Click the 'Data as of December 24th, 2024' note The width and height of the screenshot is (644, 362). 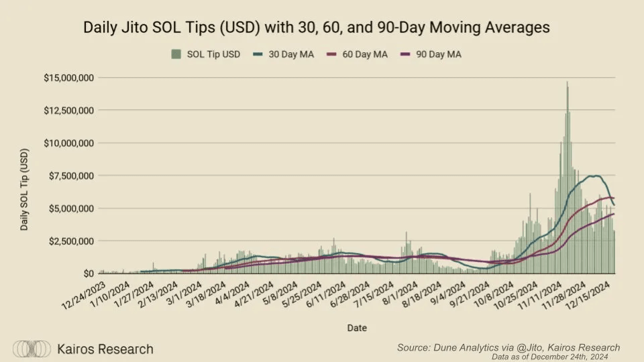coord(549,357)
